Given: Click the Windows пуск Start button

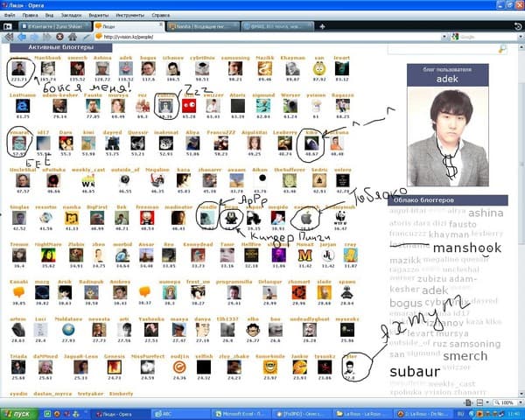Looking at the screenshot, I should [19, 414].
